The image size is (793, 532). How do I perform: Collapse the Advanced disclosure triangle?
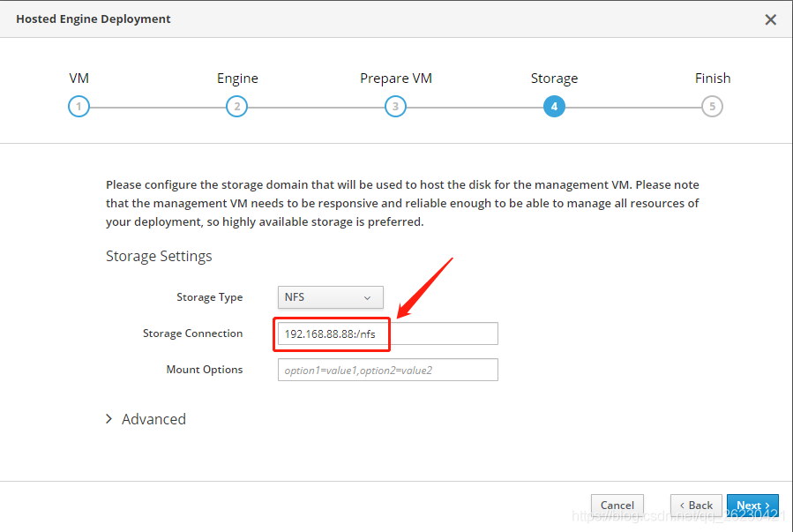(108, 419)
